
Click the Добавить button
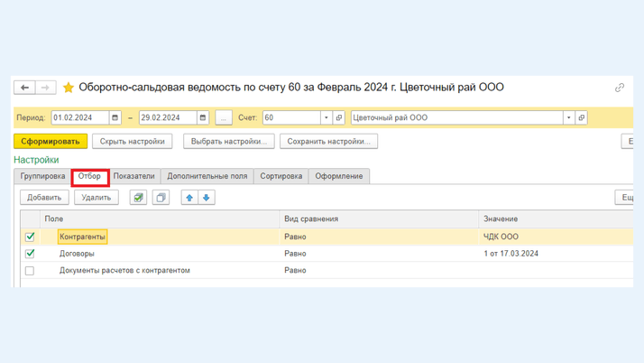click(44, 198)
